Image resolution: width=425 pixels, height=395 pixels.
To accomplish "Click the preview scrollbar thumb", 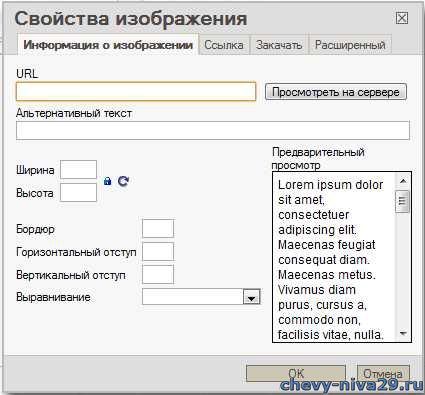I will pos(402,201).
